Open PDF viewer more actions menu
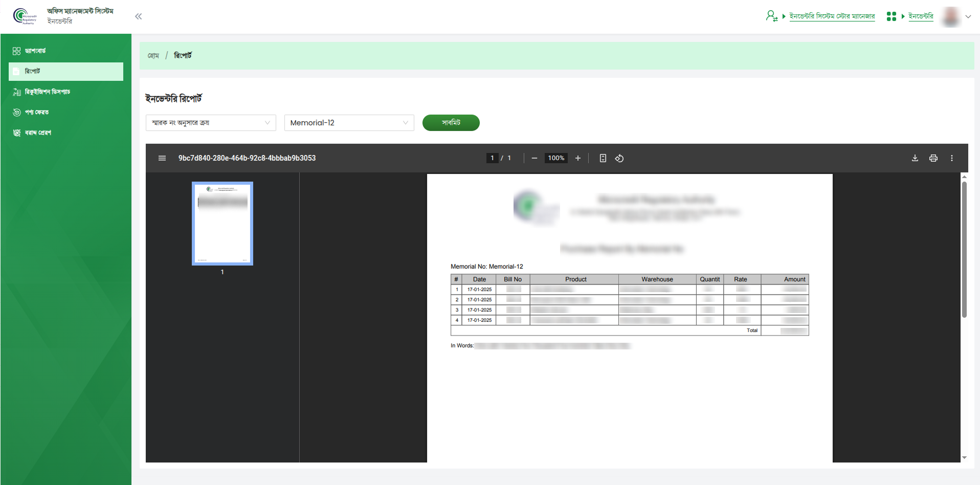This screenshot has height=485, width=980. 951,158
